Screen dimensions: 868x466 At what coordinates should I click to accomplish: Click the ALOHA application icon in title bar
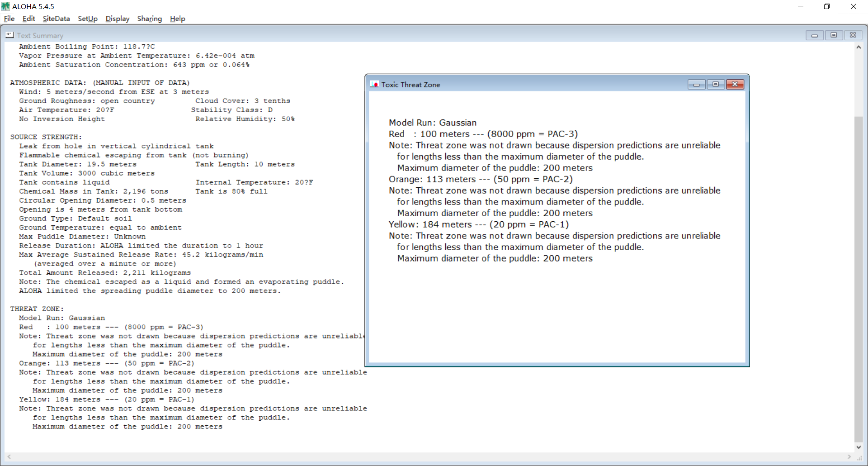tap(5, 6)
